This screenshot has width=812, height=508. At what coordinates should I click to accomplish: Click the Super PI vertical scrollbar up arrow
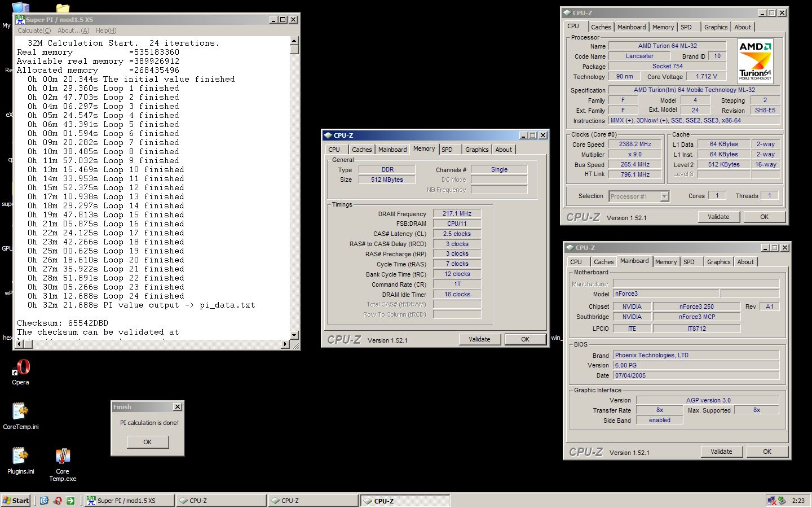[x=294, y=41]
